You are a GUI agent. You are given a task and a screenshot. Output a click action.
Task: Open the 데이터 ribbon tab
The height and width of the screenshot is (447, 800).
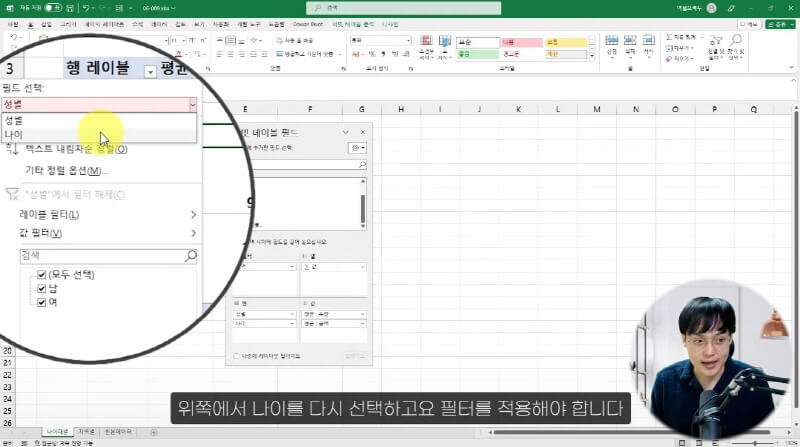(x=159, y=24)
